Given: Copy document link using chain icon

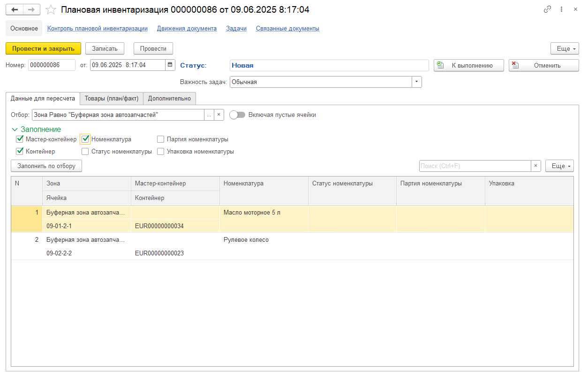Looking at the screenshot, I should pos(547,9).
